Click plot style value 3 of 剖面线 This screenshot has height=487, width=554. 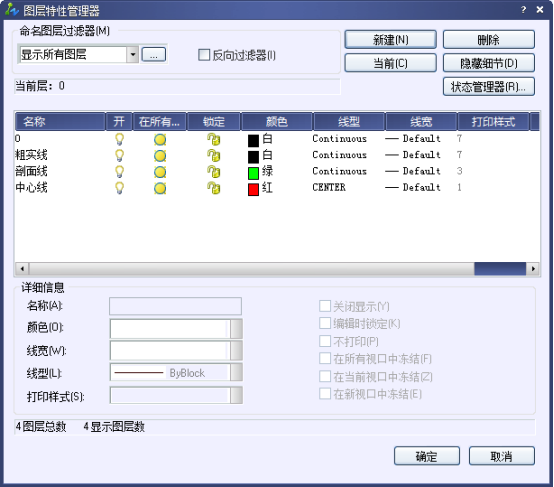point(459,171)
